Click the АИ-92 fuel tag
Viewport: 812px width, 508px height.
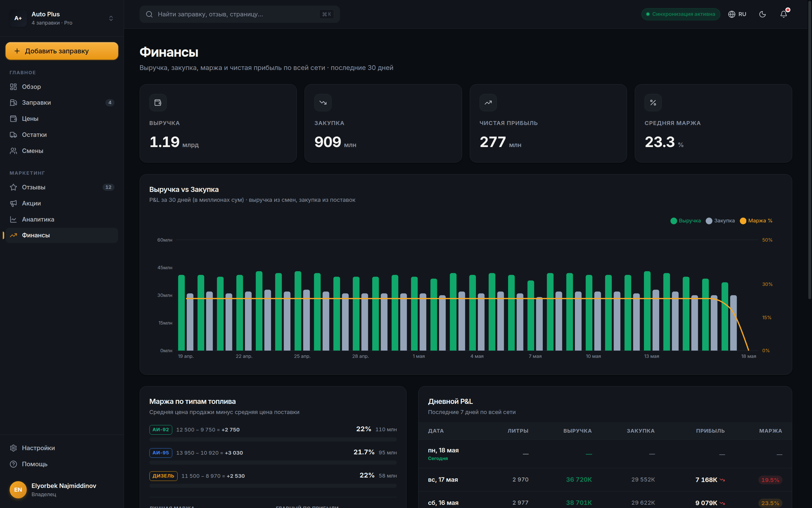[x=161, y=430]
